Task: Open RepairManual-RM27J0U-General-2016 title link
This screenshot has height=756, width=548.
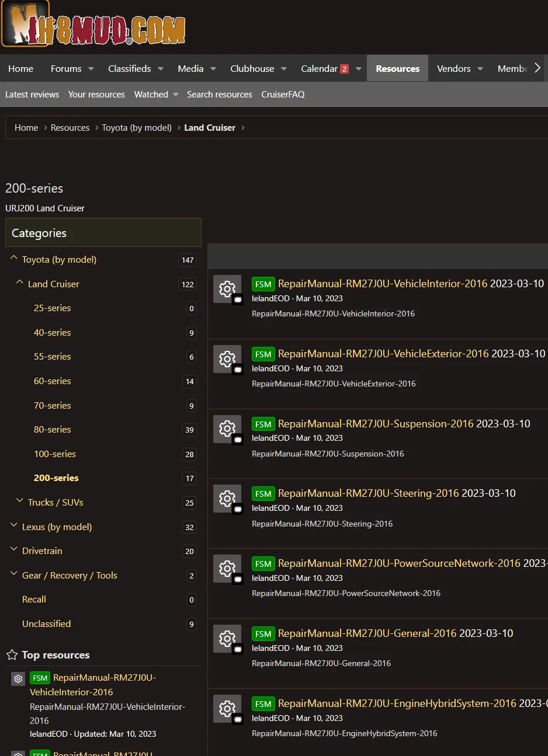Action: [367, 633]
